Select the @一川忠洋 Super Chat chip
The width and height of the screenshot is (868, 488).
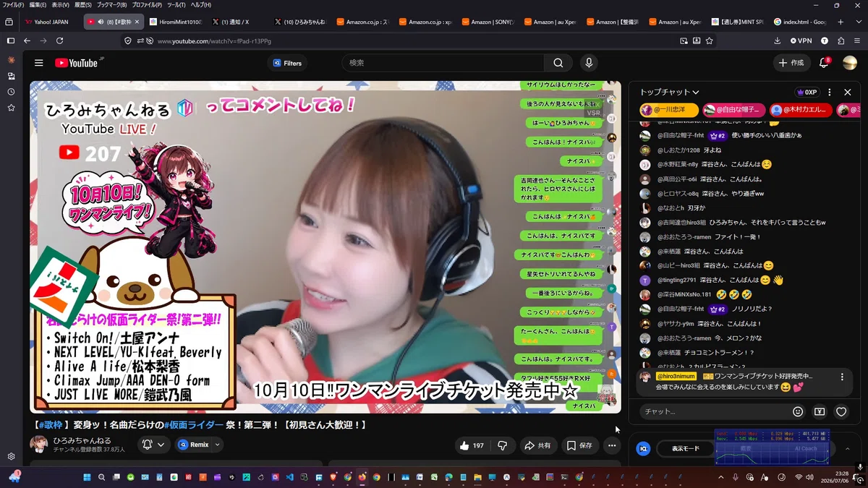point(669,111)
